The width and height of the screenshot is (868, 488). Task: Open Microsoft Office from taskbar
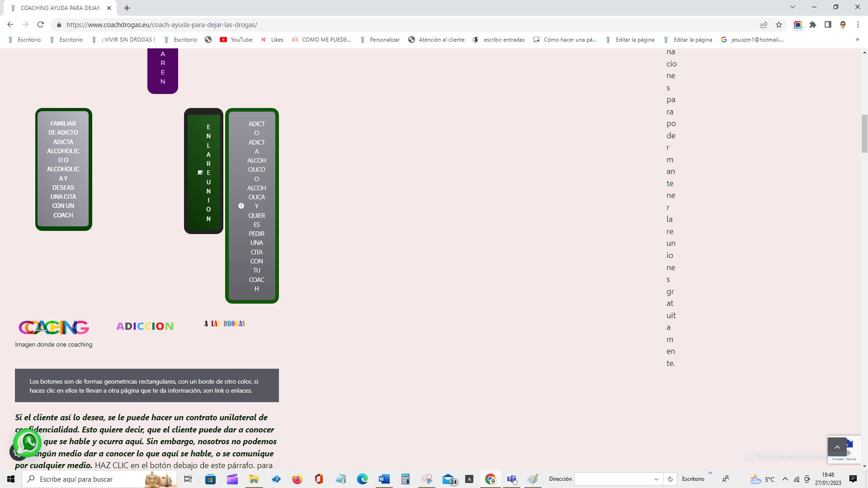click(319, 479)
